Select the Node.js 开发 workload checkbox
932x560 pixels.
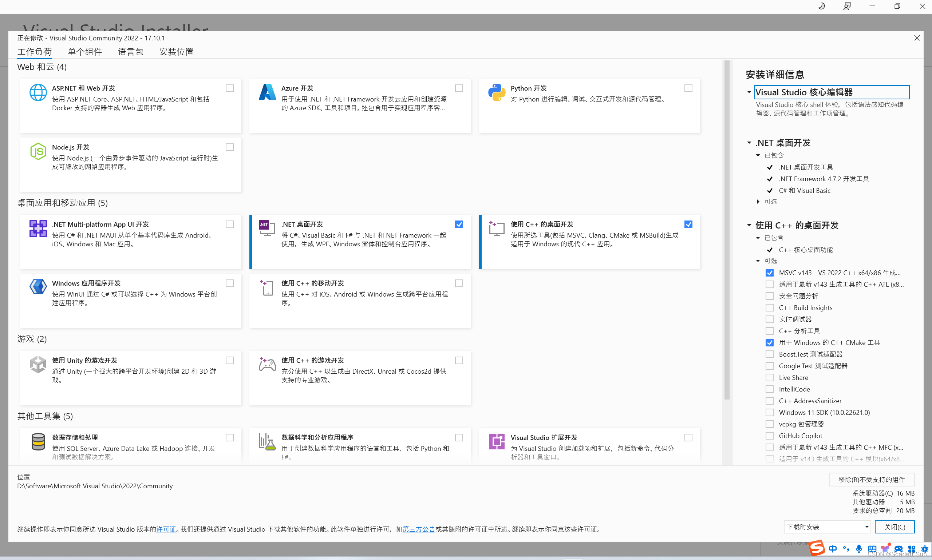tap(229, 147)
